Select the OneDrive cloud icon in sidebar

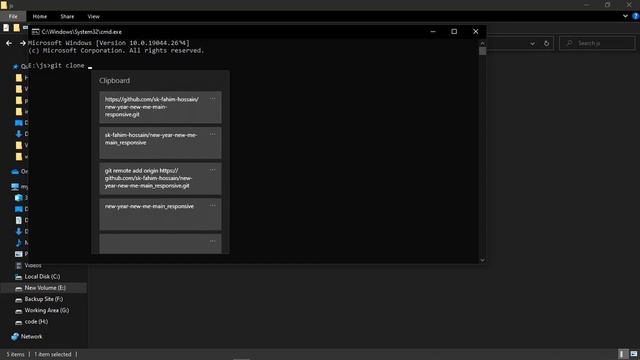(x=15, y=171)
